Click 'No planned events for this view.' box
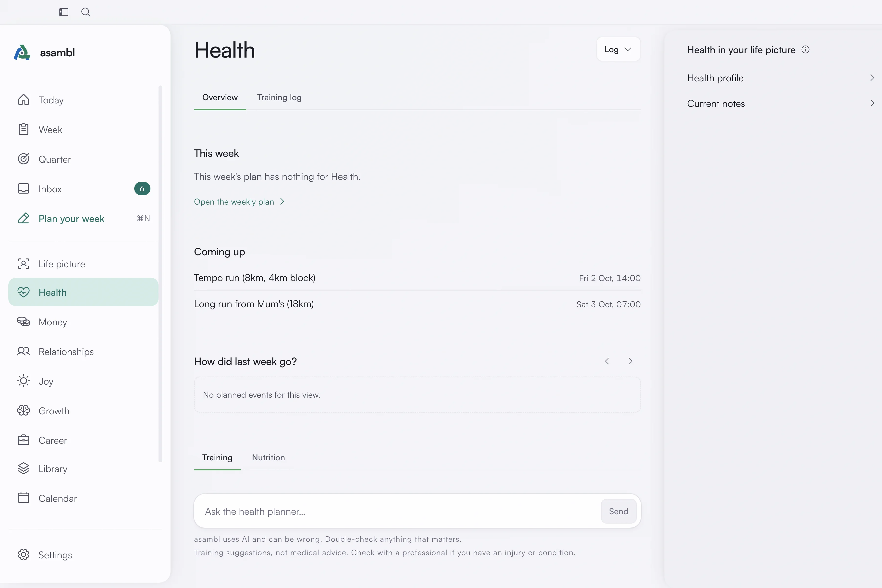882x588 pixels. coord(417,394)
